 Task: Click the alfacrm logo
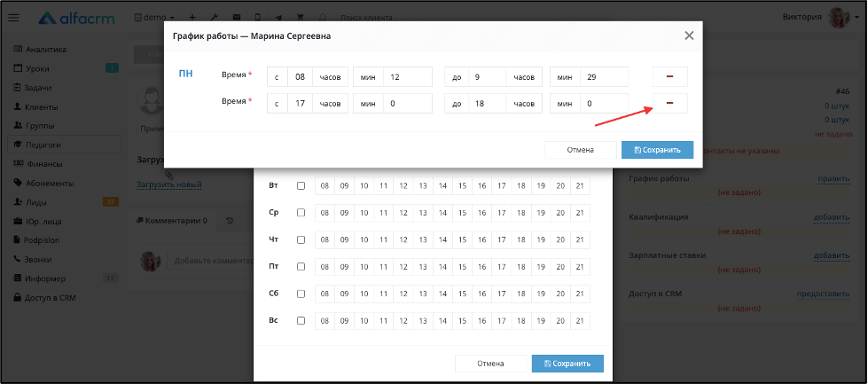pos(76,18)
